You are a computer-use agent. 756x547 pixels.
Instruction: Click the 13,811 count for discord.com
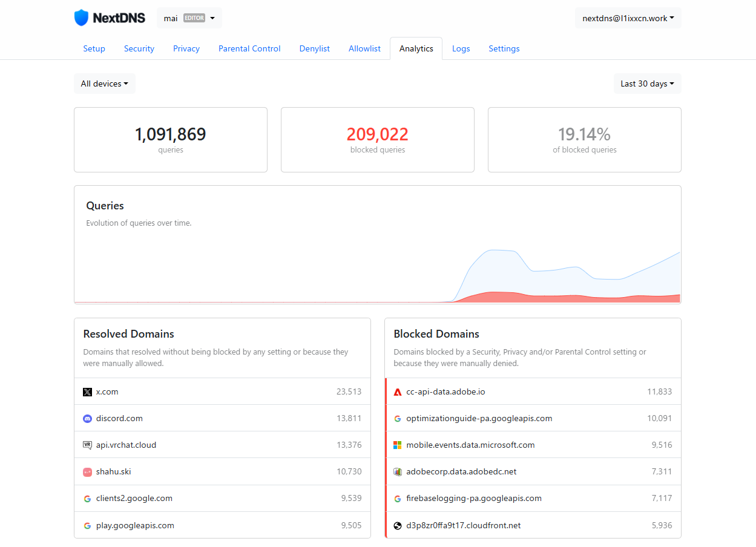(x=349, y=419)
